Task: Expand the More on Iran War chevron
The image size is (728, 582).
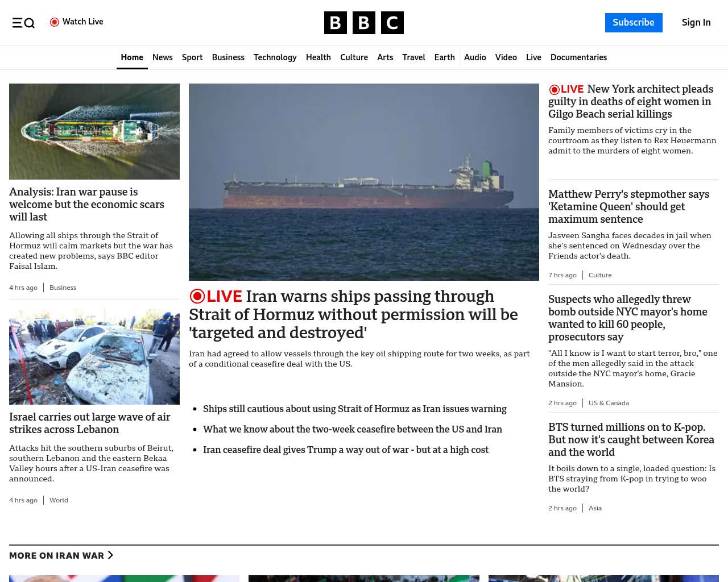Action: coord(110,555)
